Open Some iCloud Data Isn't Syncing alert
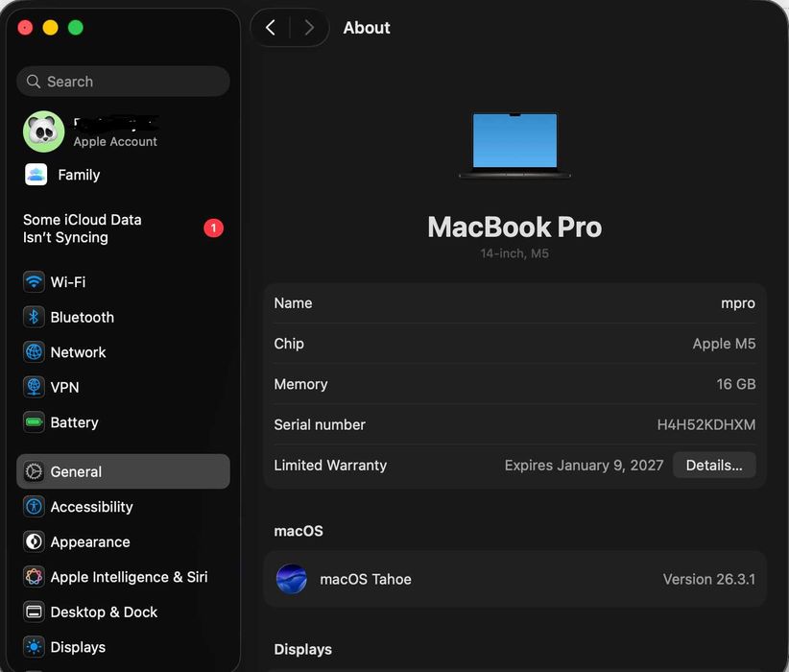This screenshot has height=672, width=789. tap(123, 228)
